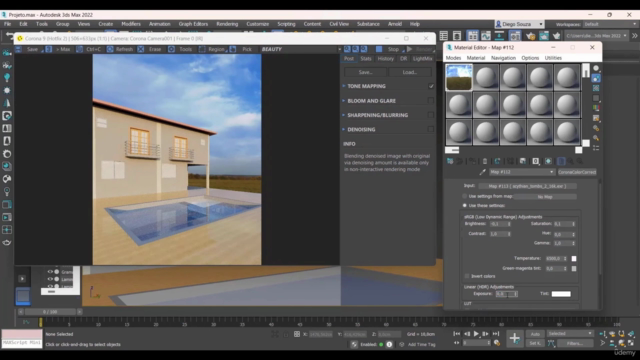The width and height of the screenshot is (640, 360).
Task: Click the Make Preview icon in Material Editor
Action: point(596,118)
